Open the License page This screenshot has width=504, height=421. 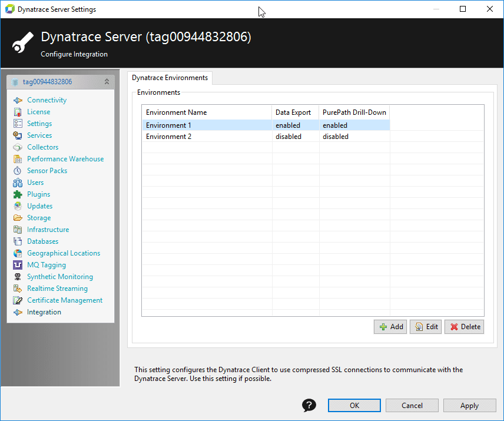coord(39,112)
